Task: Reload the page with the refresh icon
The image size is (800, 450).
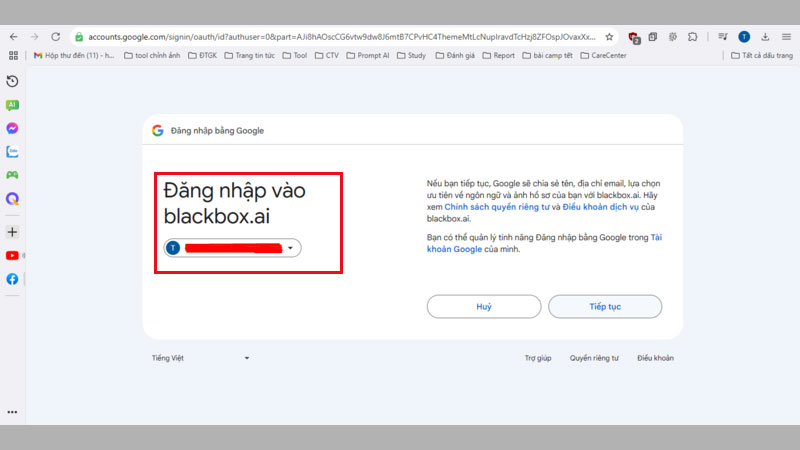Action: pos(56,37)
